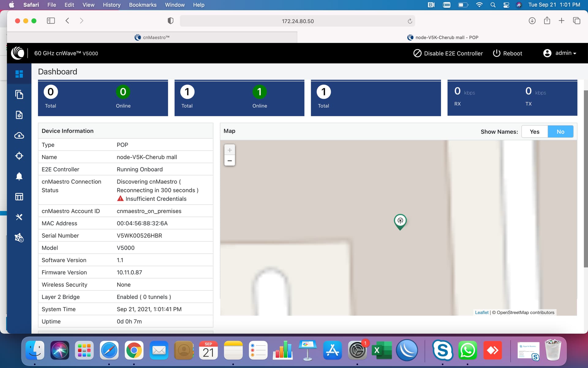The width and height of the screenshot is (588, 368).
Task: Launch Chrome from the Dock
Action: pos(134,350)
